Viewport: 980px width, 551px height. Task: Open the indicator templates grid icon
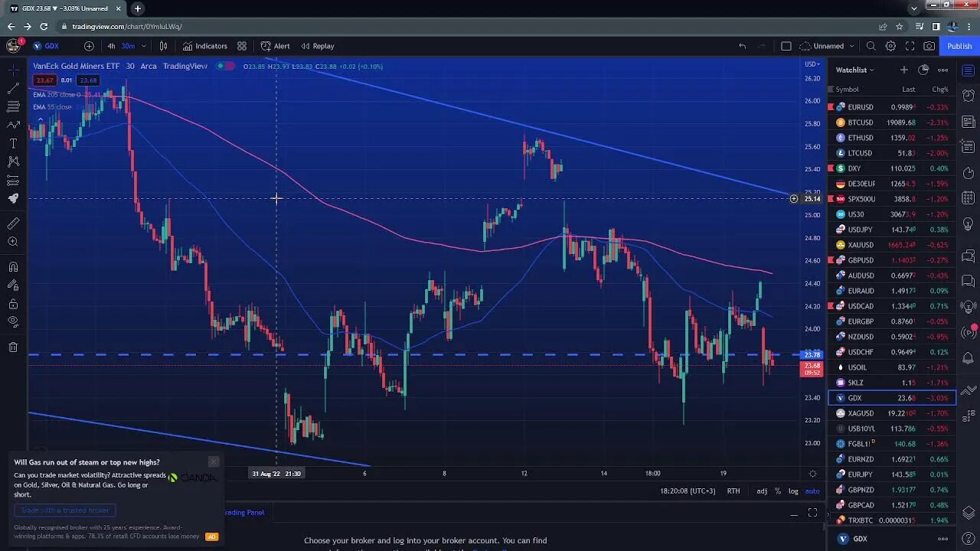tap(242, 46)
